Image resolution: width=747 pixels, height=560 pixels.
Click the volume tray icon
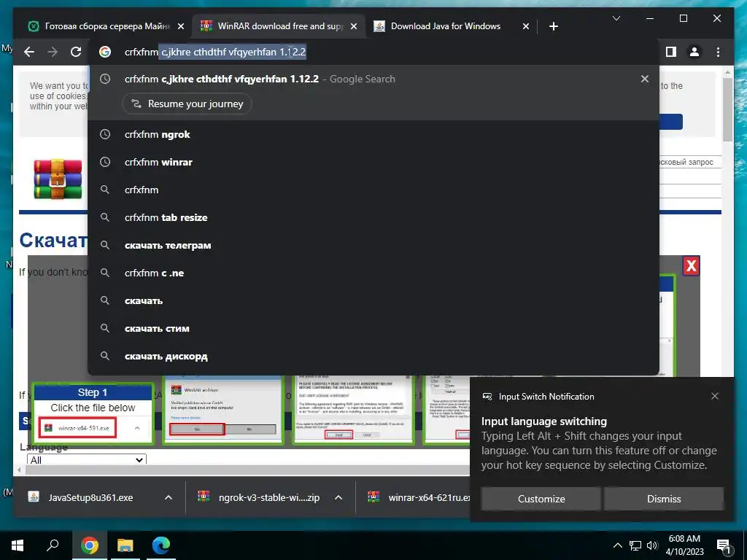pos(652,545)
